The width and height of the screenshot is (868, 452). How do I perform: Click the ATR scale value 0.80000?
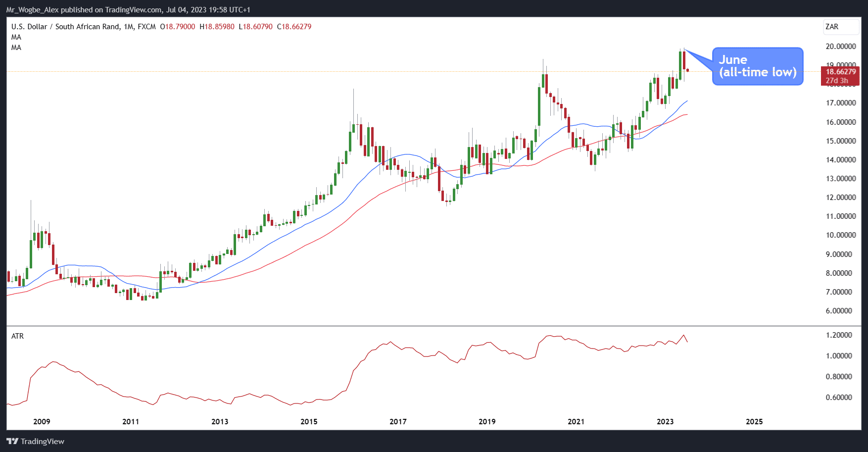point(839,377)
